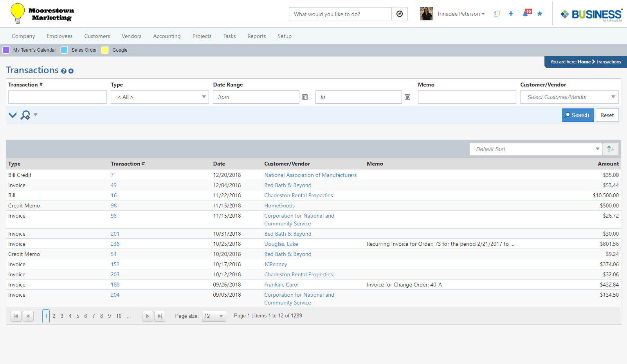The image size is (627, 364).
Task: Open HomeGoods customer link
Action: click(x=279, y=205)
